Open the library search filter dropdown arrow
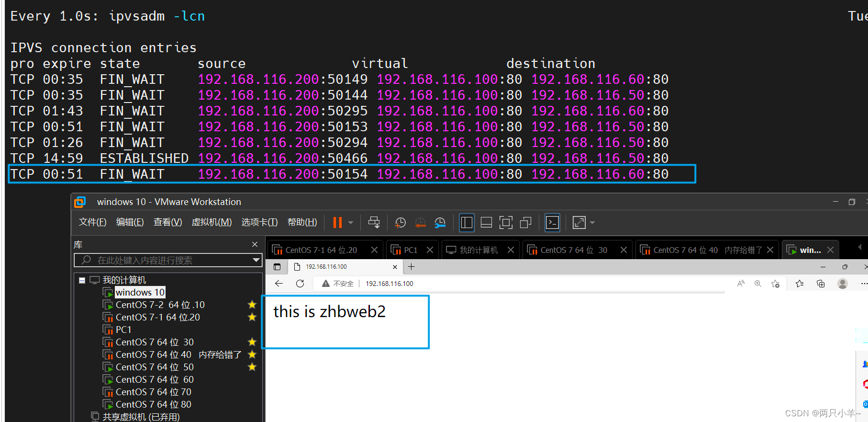Image resolution: width=868 pixels, height=422 pixels. pyautogui.click(x=256, y=260)
